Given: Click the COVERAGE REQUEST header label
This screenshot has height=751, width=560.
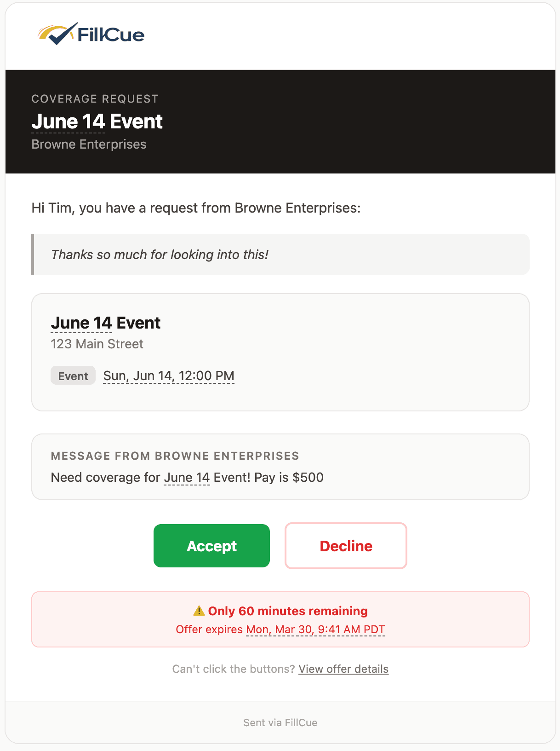Looking at the screenshot, I should (x=95, y=98).
